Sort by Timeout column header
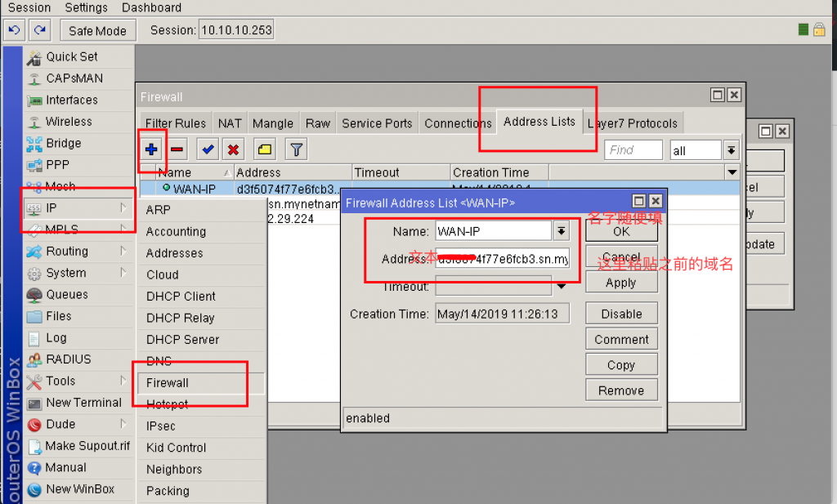 click(401, 172)
